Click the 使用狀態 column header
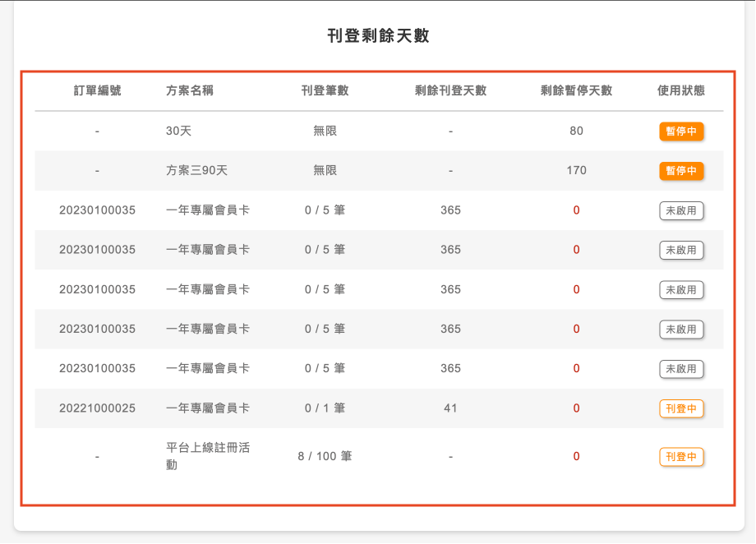The image size is (756, 544). pos(681,90)
